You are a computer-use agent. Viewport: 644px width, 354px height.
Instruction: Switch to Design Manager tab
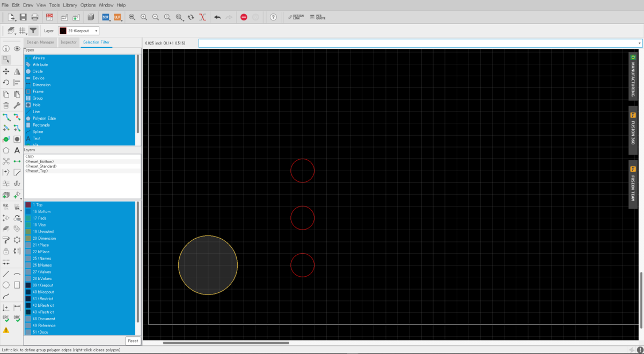pos(40,42)
